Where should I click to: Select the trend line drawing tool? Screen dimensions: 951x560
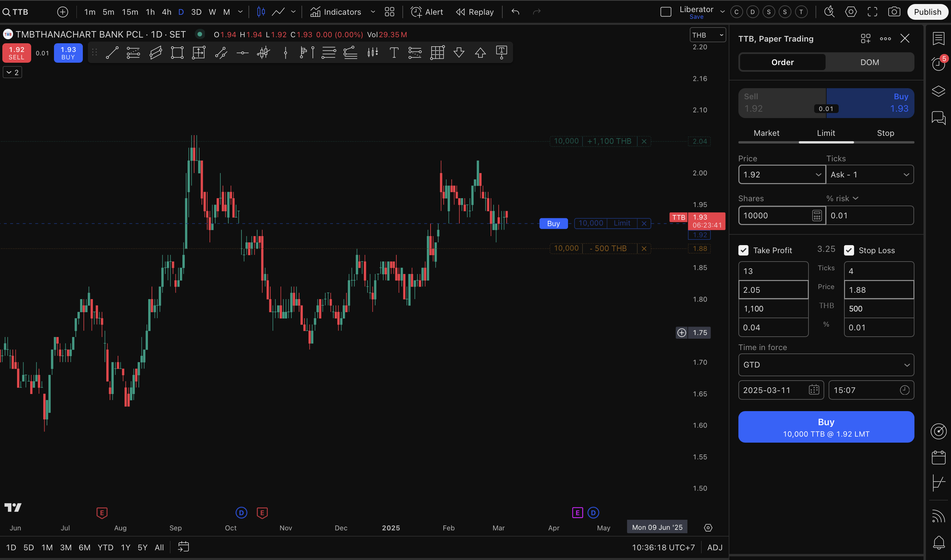point(112,52)
